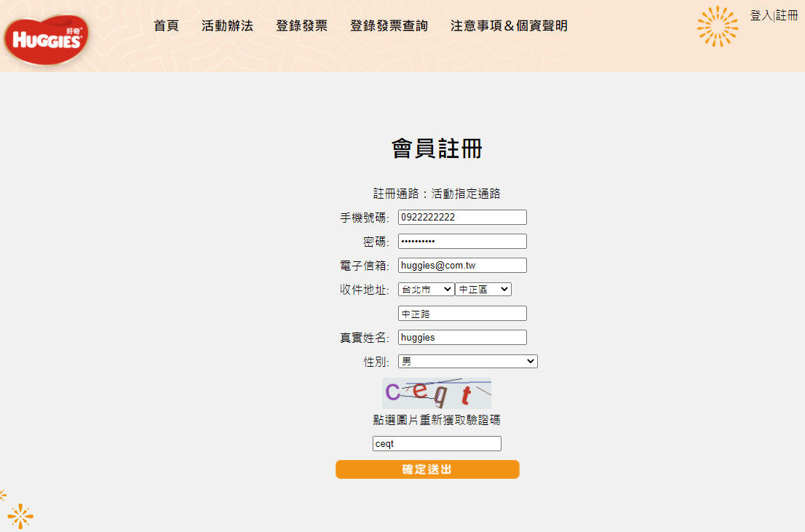
Task: Click the 手機號碼 label
Action: point(365,218)
